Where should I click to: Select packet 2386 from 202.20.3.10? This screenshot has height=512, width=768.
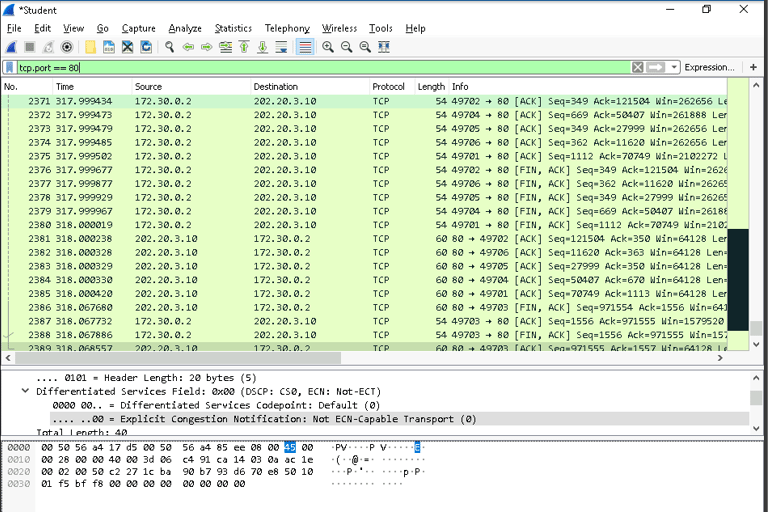point(364,307)
